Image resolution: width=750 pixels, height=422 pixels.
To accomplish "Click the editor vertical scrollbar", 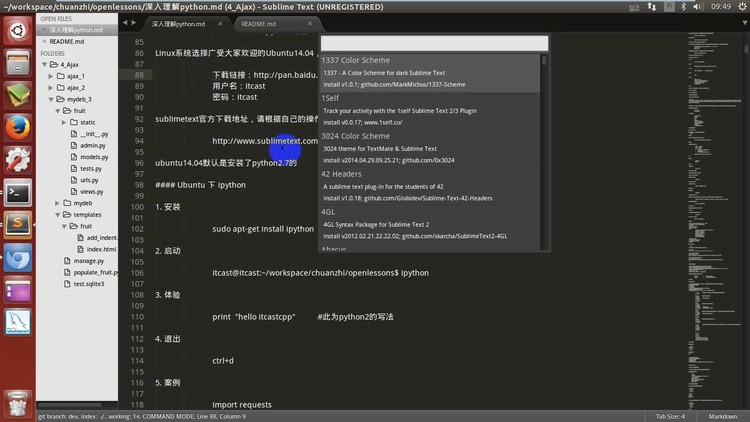I will [x=747, y=49].
